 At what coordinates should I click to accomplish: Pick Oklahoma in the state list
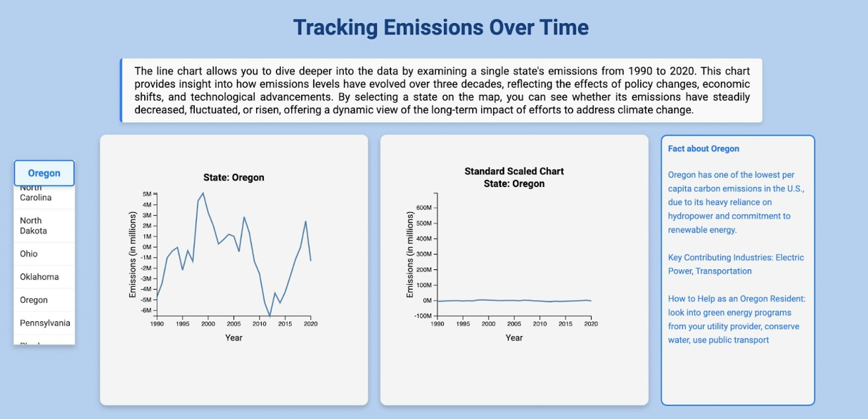(x=39, y=277)
